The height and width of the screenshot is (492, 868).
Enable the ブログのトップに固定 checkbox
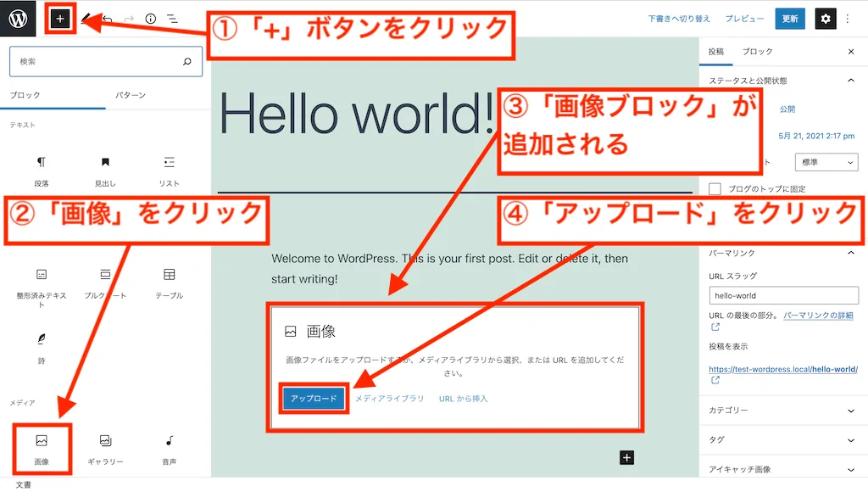point(715,189)
